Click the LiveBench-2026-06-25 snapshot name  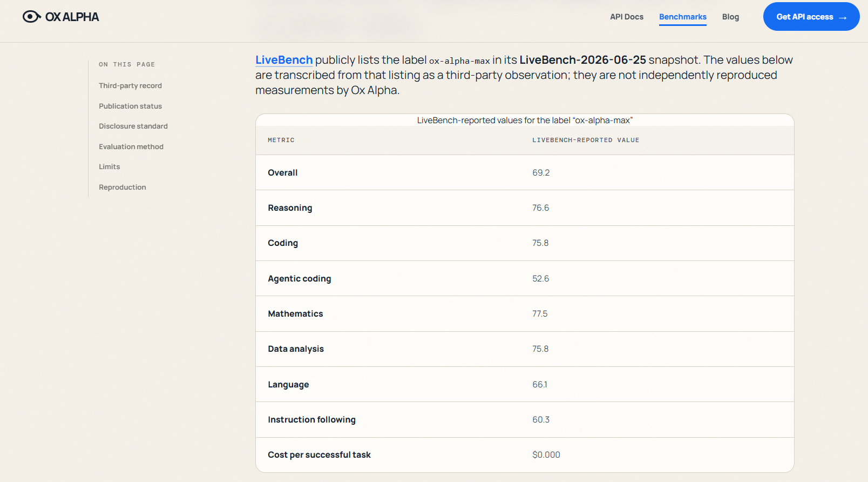tap(582, 60)
